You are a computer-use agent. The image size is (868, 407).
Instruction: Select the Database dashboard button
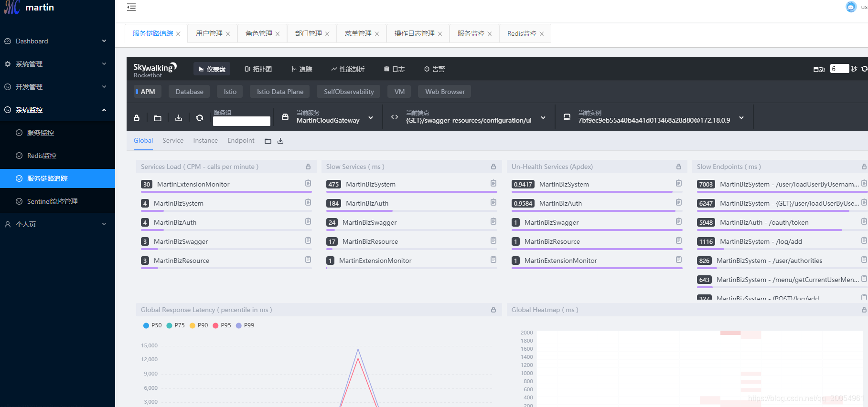(189, 92)
